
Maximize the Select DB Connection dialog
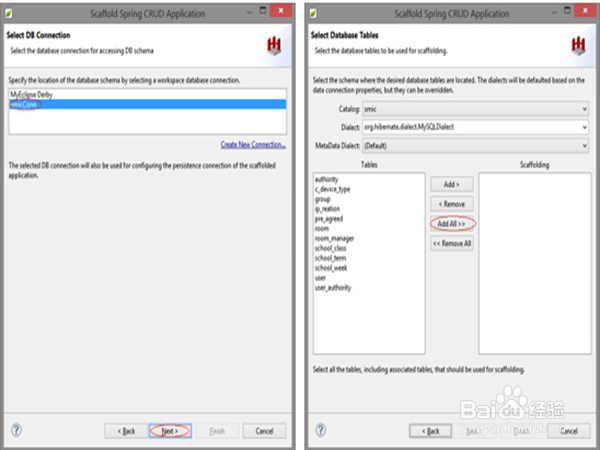263,11
